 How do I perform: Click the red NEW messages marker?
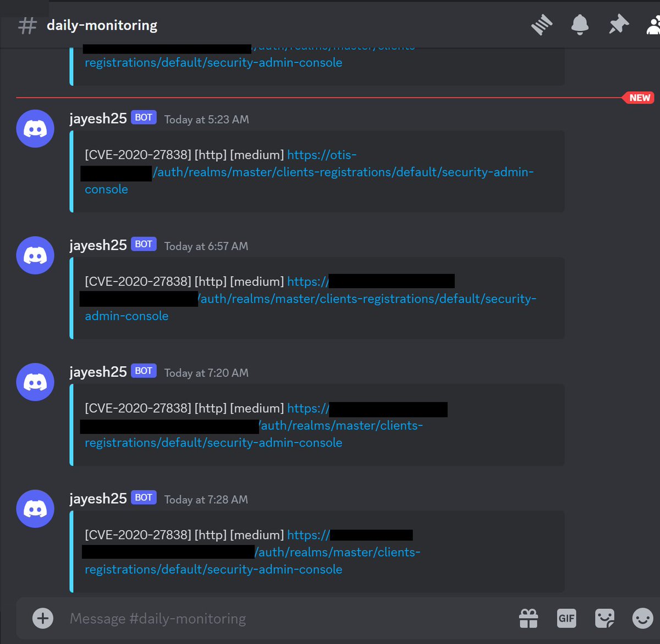(639, 98)
